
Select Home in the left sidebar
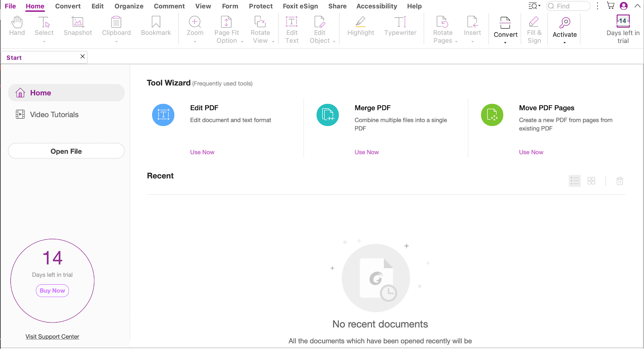[x=66, y=93]
